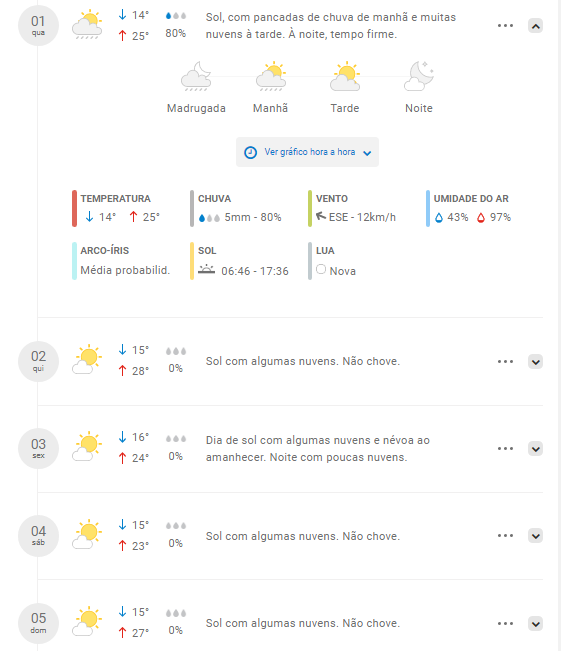The width and height of the screenshot is (561, 651).
Task: Click the clock icon beside hourly graph
Action: click(250, 152)
